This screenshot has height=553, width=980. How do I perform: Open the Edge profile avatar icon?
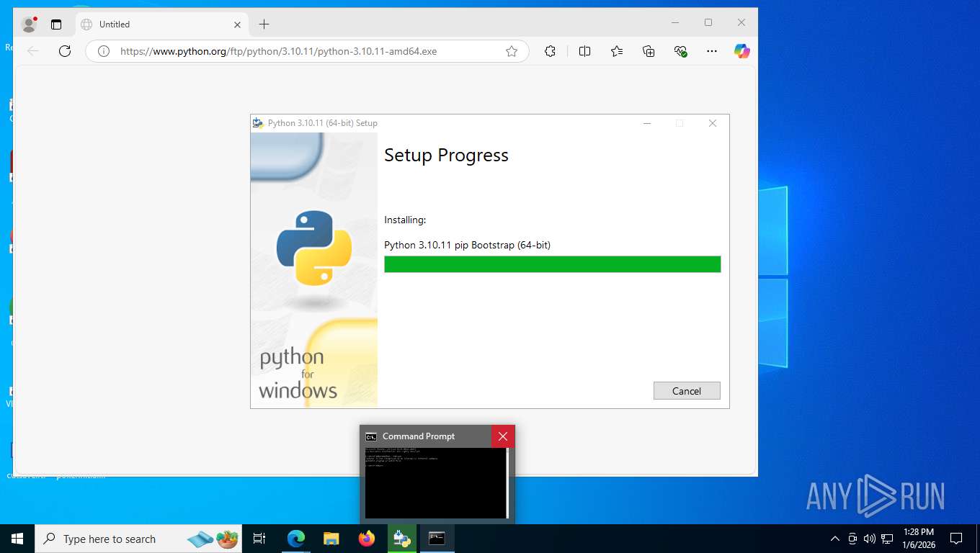[29, 24]
